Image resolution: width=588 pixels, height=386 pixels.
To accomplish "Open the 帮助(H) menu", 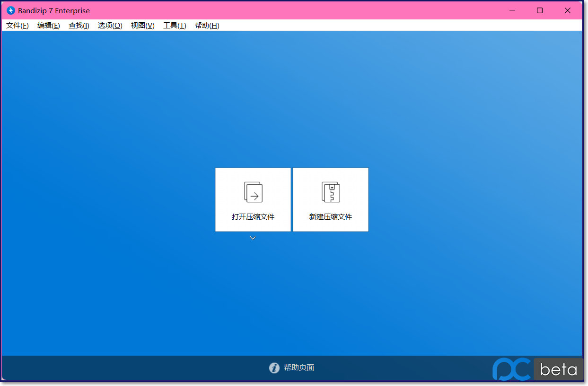I will 207,26.
